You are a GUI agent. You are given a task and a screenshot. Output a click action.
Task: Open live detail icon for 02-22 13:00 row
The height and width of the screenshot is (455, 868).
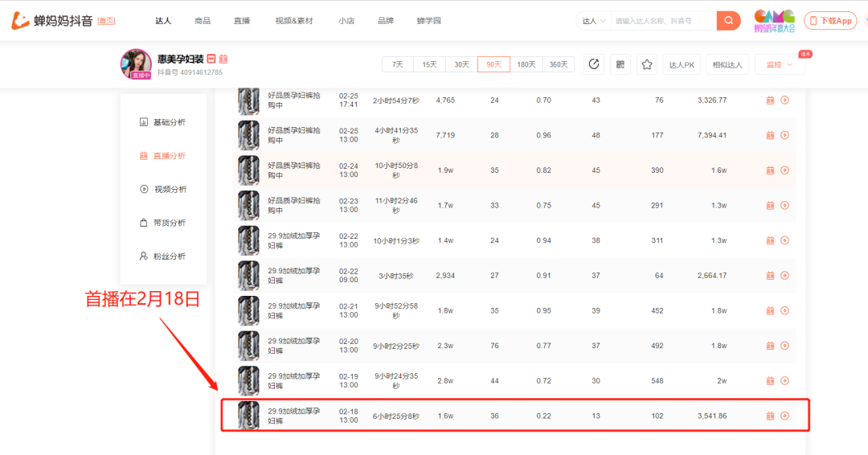coord(770,240)
